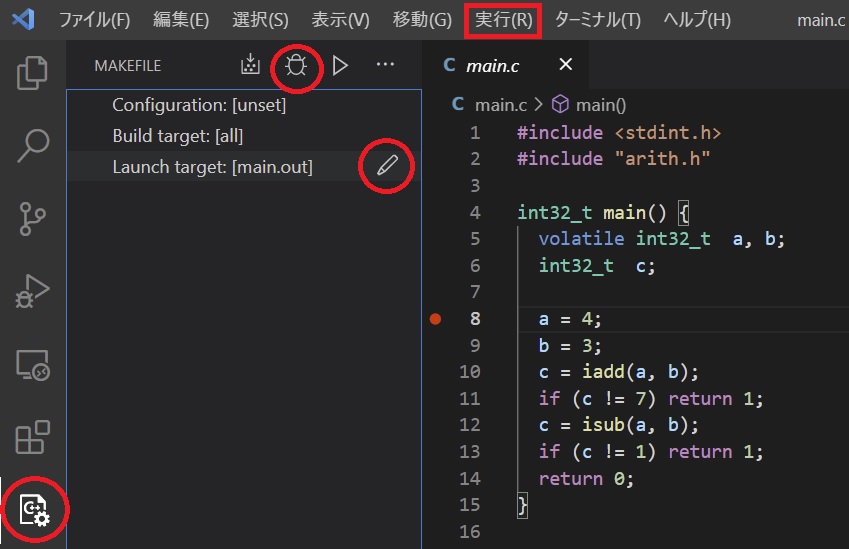Click 'int32_t main() {' code line
849x549 pixels.
[x=603, y=213]
